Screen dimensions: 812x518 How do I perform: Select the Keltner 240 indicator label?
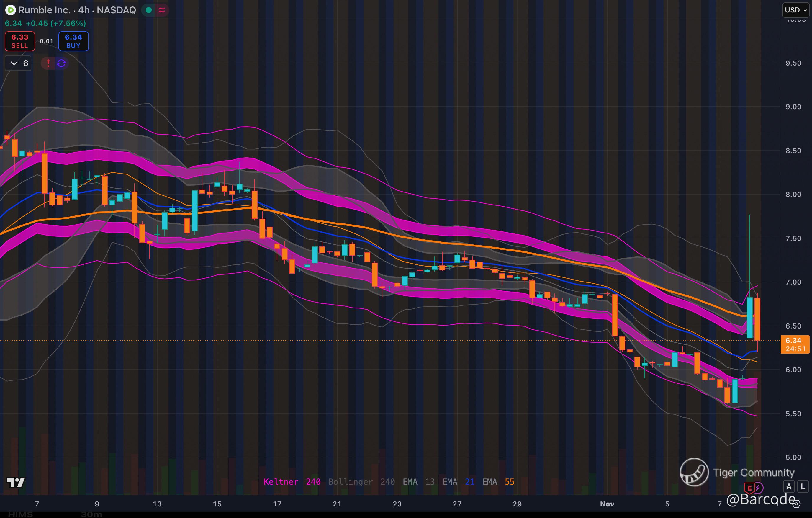pos(292,482)
